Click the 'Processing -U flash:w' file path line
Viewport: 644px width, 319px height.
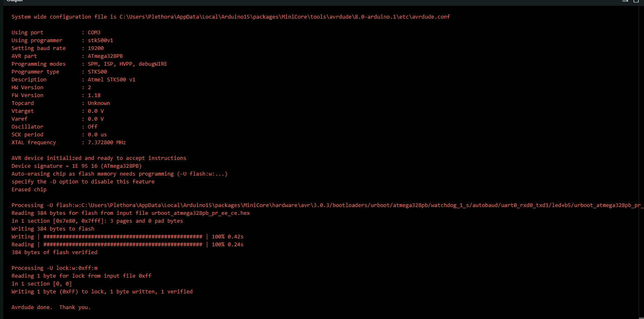tap(322, 205)
